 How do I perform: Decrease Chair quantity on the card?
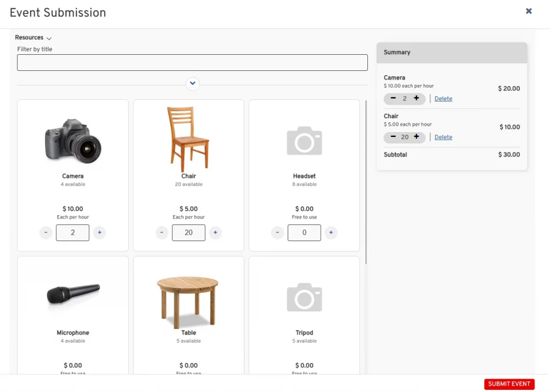coord(162,233)
